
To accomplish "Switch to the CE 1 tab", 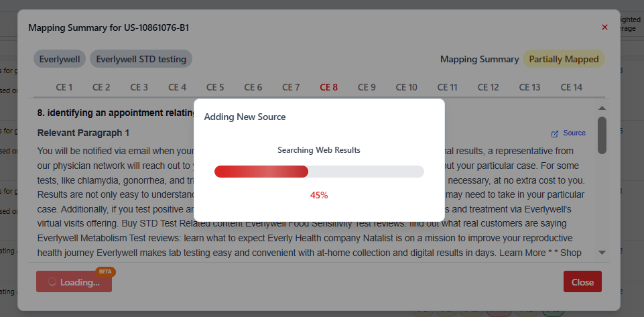I will coord(63,87).
